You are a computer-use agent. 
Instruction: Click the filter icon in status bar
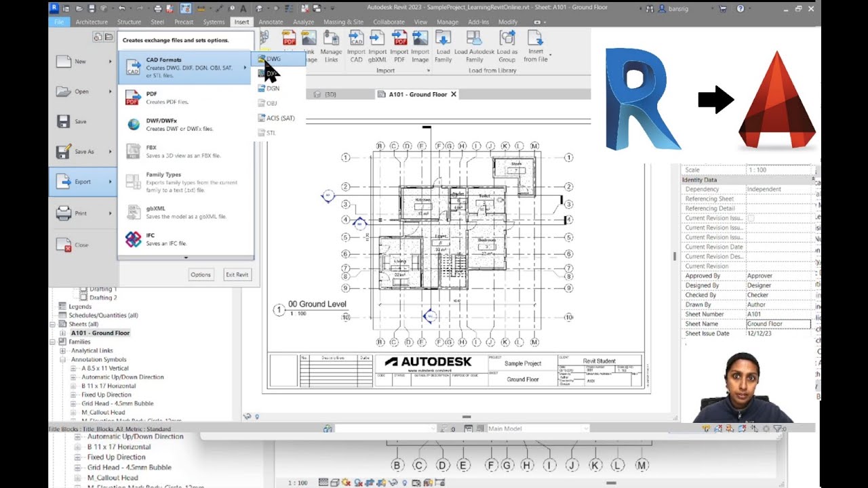tap(777, 429)
